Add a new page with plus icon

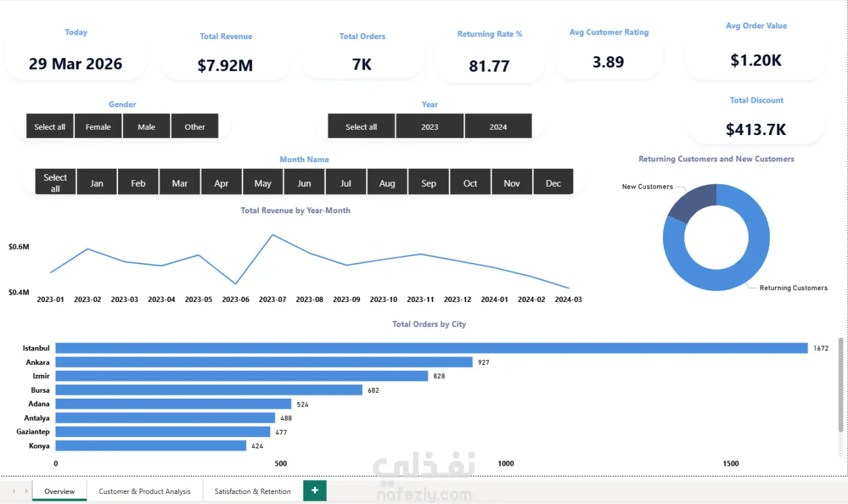coord(315,491)
